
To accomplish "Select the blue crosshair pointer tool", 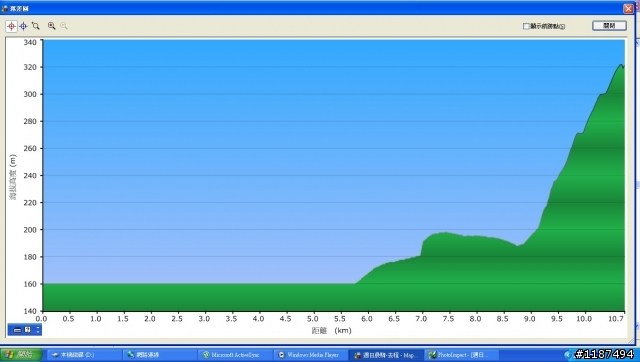I will point(23,26).
